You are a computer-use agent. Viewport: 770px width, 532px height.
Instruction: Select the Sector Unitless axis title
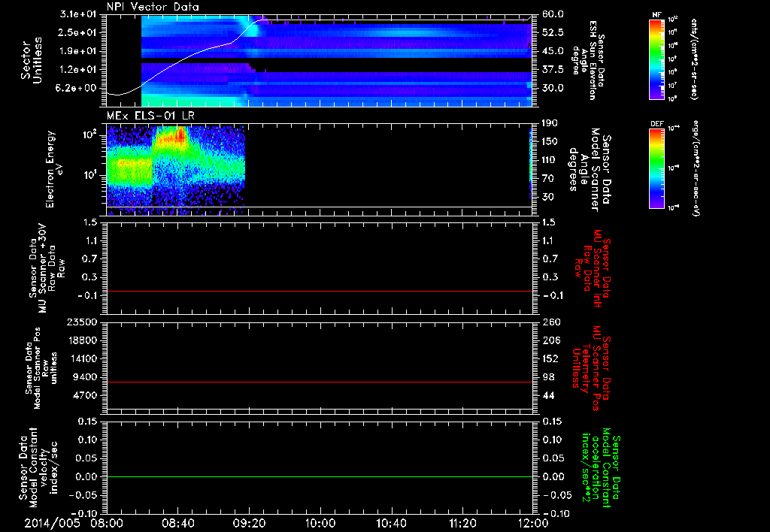point(32,60)
